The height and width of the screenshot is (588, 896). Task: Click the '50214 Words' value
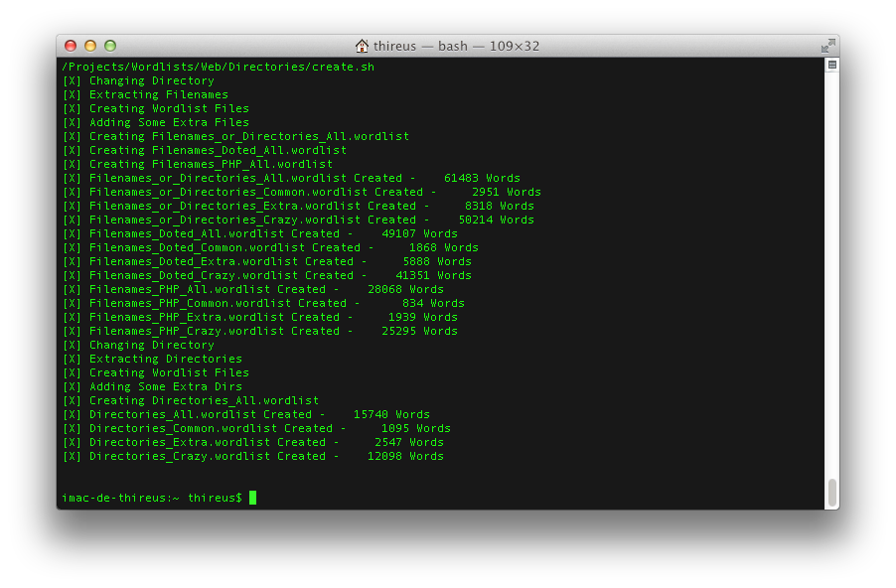[496, 220]
